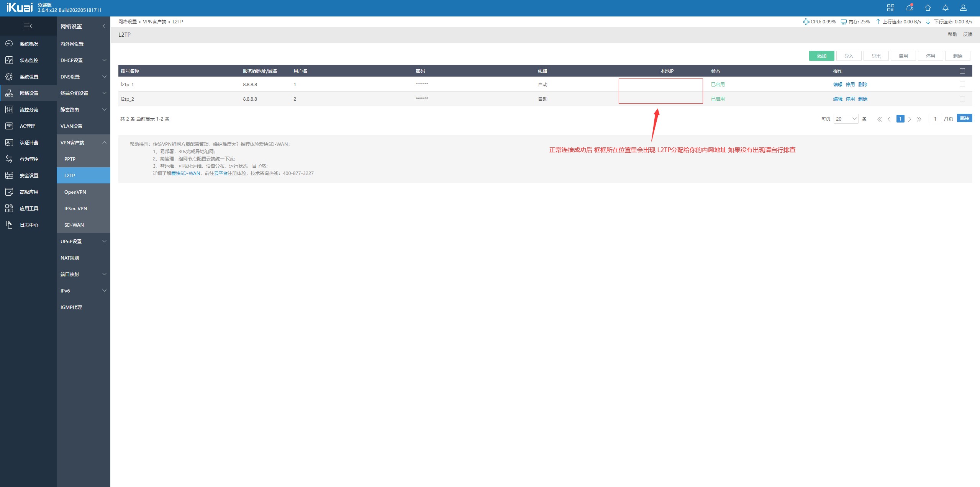Image resolution: width=980 pixels, height=487 pixels.
Task: Open 状态监控 monitoring sidebar icon
Action: [x=9, y=60]
